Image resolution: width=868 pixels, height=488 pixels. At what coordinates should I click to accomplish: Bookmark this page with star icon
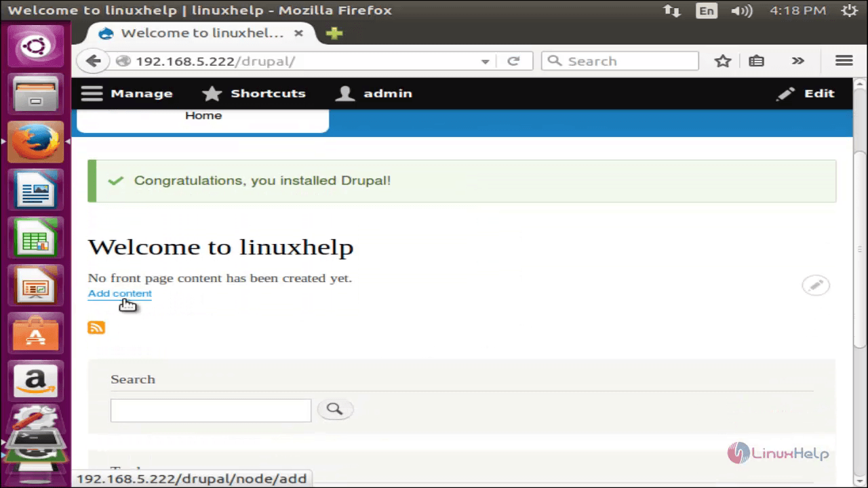coord(723,61)
